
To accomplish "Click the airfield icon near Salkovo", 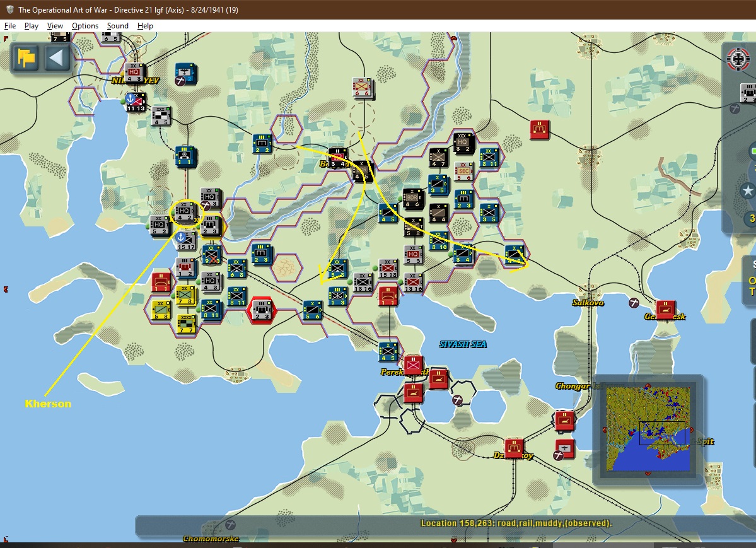I will [634, 303].
